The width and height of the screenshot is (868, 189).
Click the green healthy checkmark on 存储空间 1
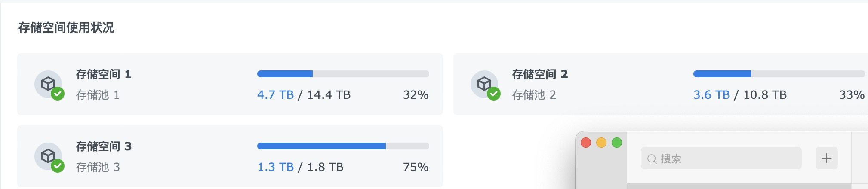click(58, 94)
